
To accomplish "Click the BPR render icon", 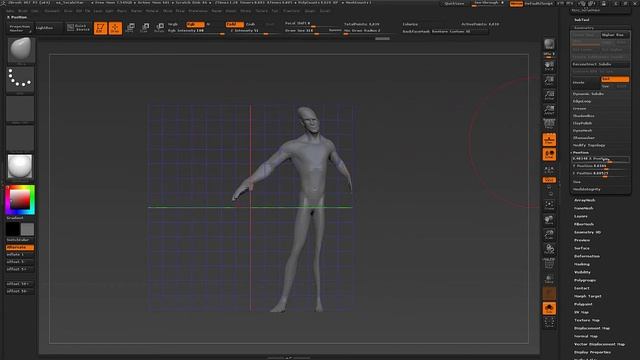I will 549,44.
